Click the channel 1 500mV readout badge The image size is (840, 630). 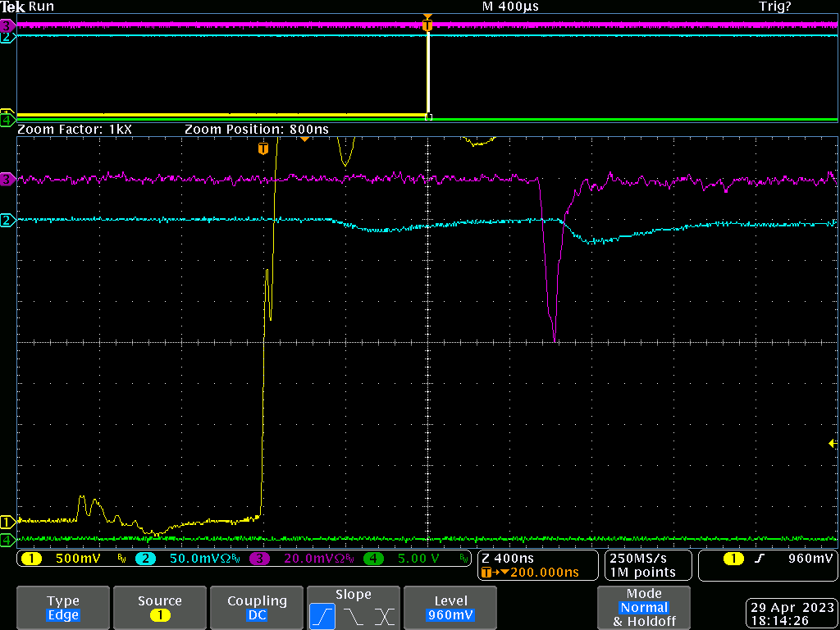[x=31, y=559]
